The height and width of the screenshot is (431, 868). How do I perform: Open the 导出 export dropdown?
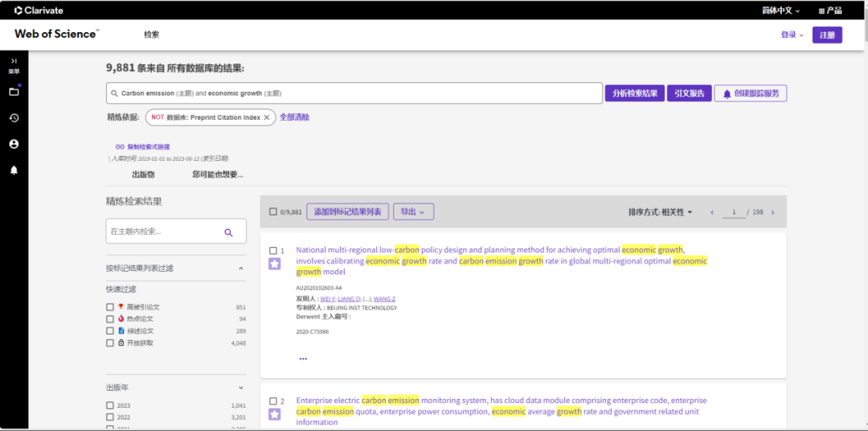(x=414, y=211)
